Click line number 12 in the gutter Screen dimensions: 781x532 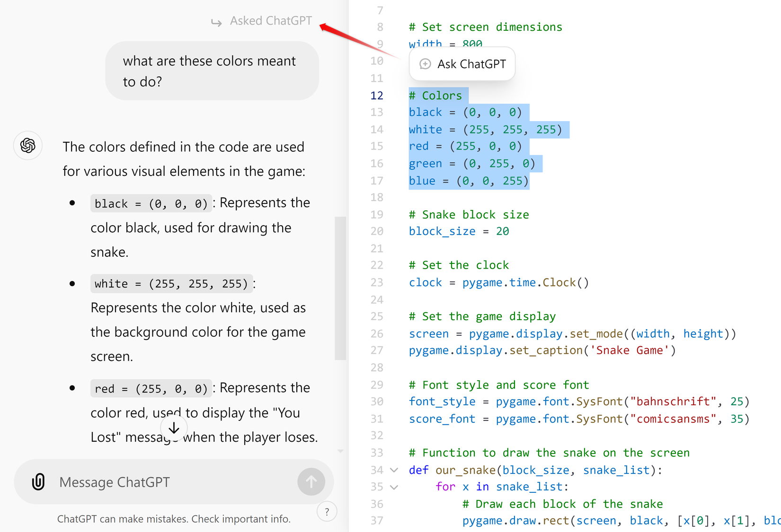pyautogui.click(x=377, y=96)
